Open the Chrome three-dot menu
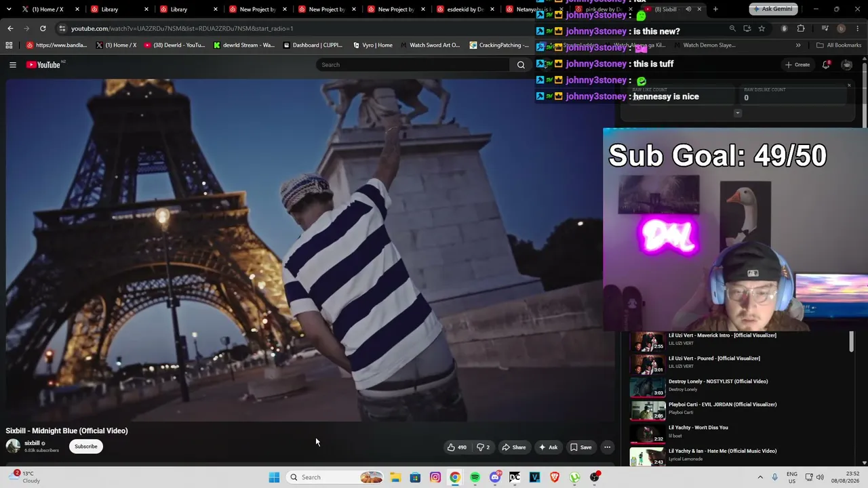 click(x=857, y=28)
